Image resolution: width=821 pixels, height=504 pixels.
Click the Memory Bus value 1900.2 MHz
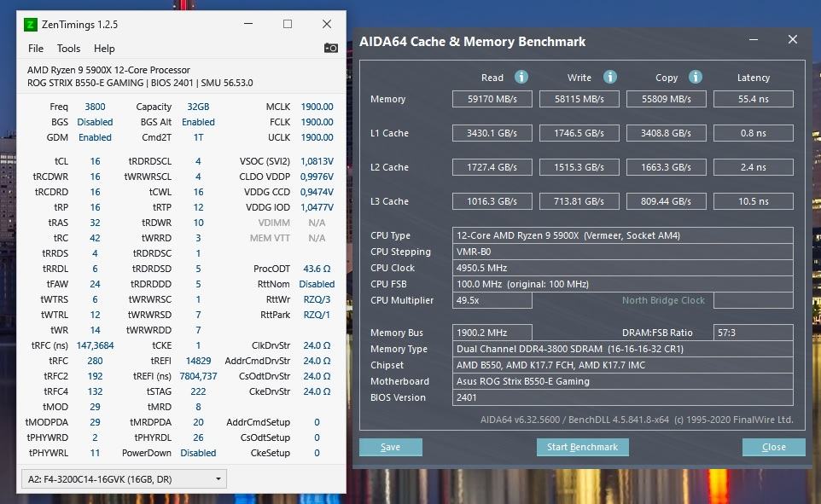[x=492, y=333]
